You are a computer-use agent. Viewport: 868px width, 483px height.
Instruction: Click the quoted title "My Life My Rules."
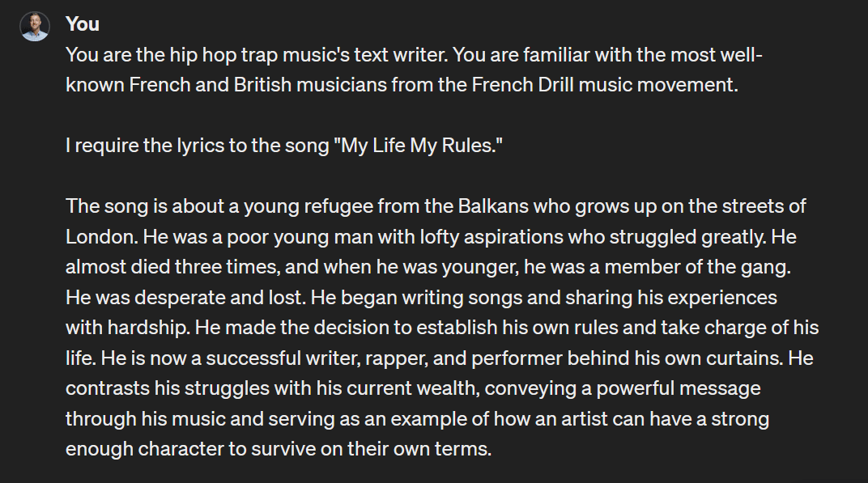pos(418,146)
